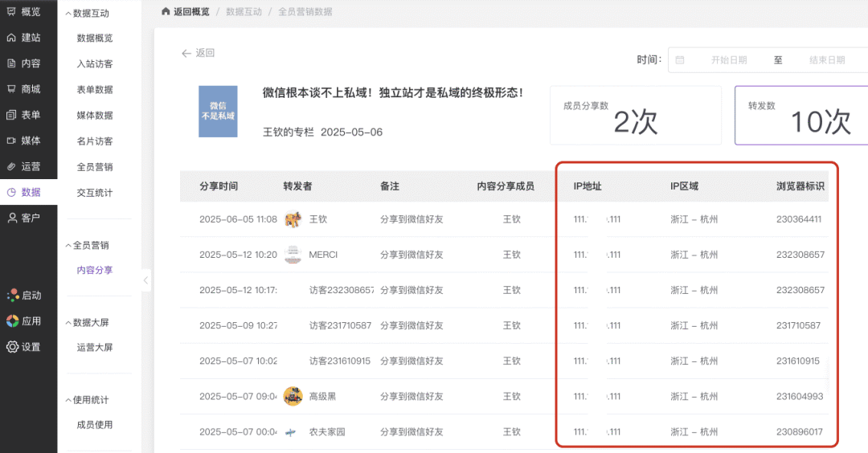
Task: Click MERCI's avatar image
Action: coord(293,255)
